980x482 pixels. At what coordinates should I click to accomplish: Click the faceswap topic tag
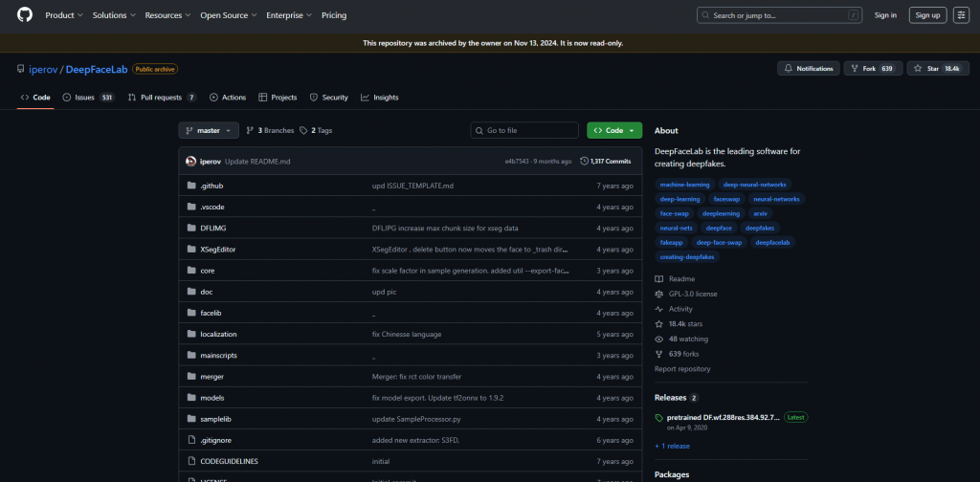(726, 199)
